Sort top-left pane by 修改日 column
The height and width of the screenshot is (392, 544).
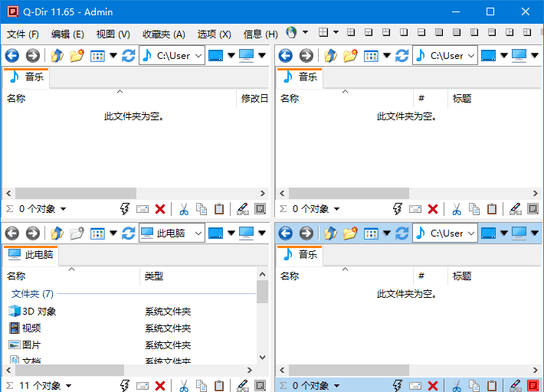point(254,99)
